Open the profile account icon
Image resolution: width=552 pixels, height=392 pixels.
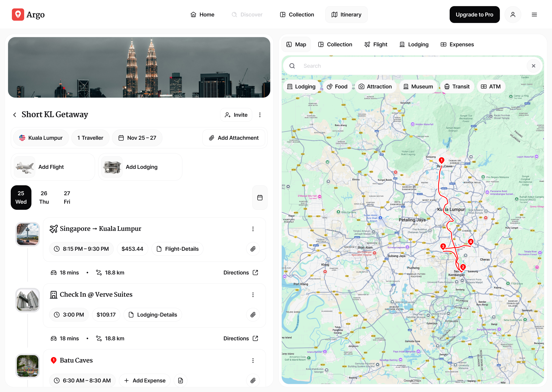(513, 15)
